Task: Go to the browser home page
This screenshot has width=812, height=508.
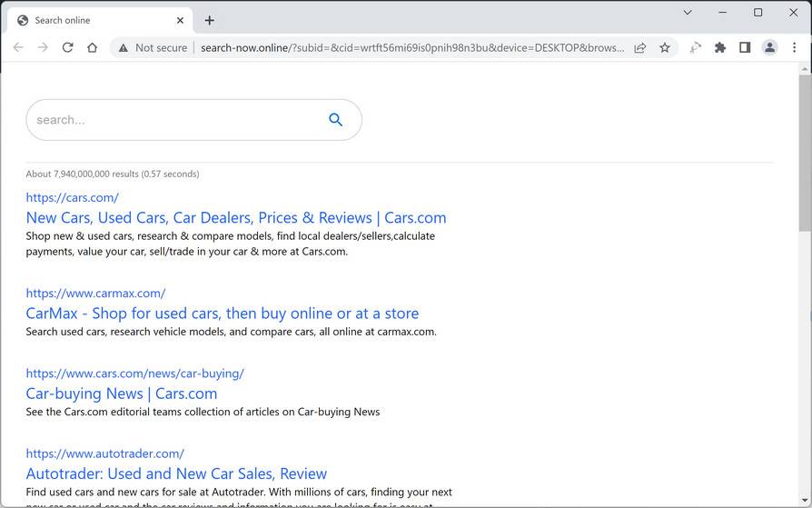Action: coord(92,47)
